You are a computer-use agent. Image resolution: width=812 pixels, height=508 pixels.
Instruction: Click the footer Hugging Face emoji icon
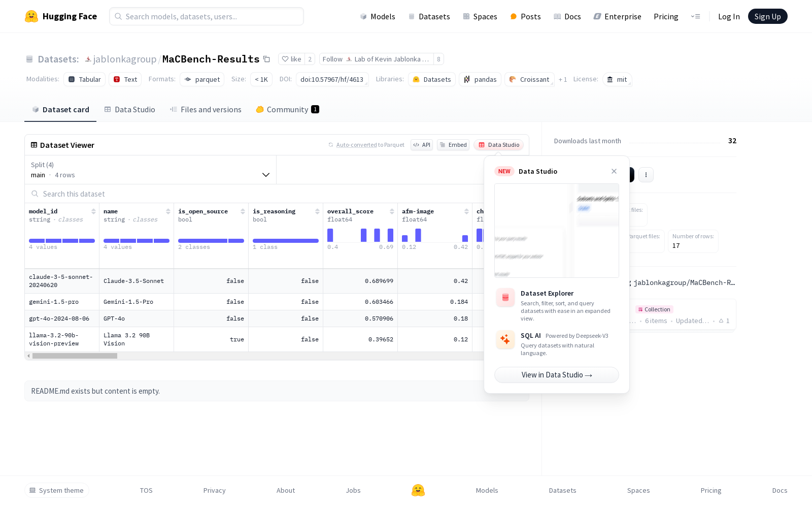[x=418, y=490]
